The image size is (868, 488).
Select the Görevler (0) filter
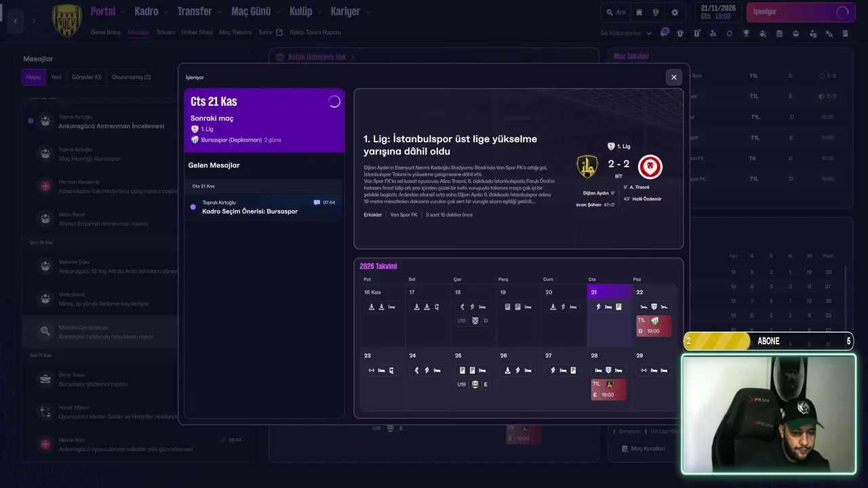(x=87, y=77)
